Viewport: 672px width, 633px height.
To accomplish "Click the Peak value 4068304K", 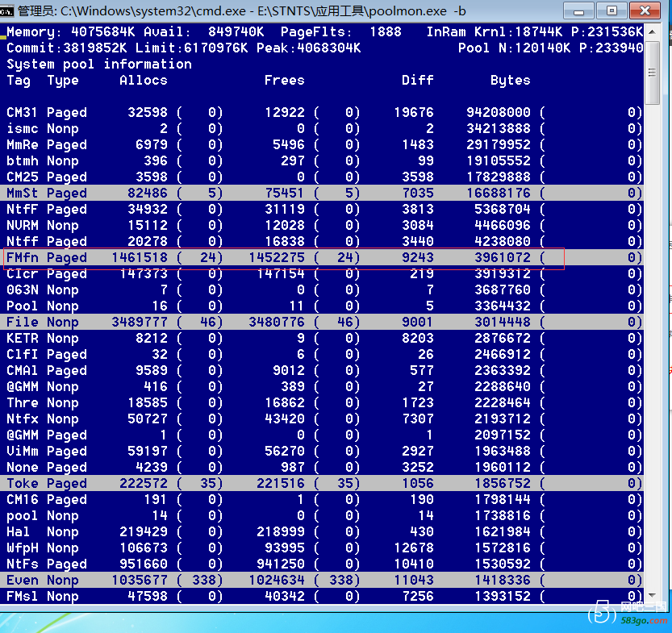I will [329, 48].
